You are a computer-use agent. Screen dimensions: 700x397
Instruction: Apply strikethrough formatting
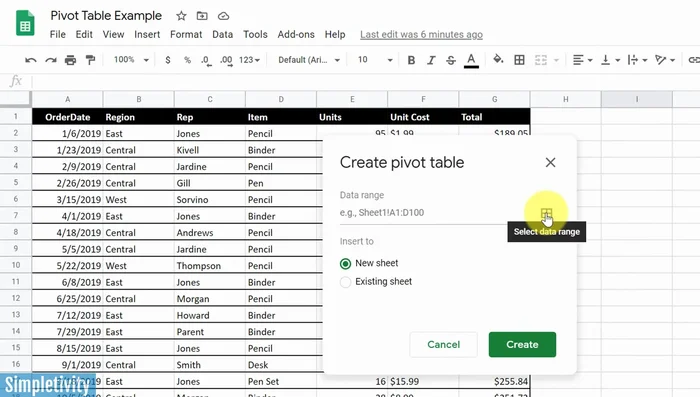coord(451,60)
